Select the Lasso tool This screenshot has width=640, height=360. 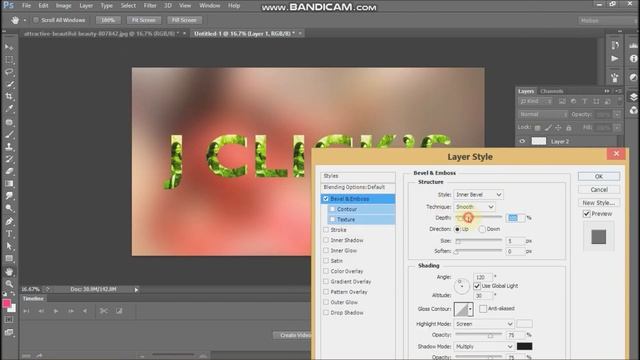pos(9,72)
